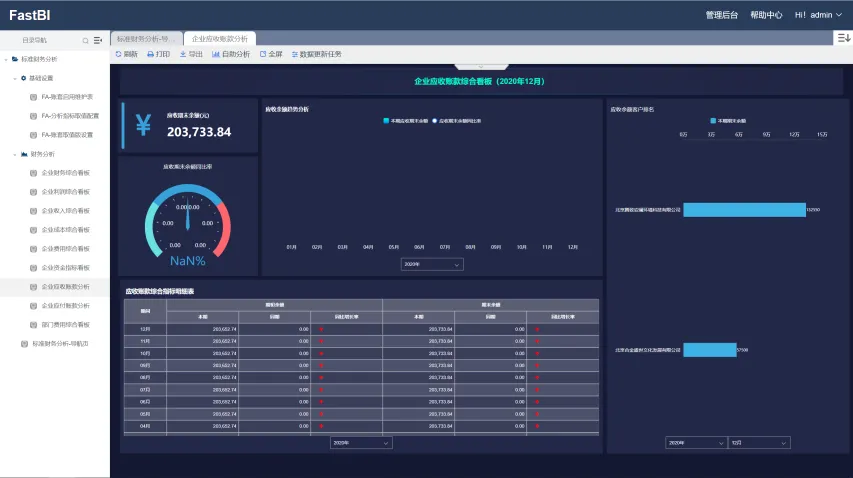Click the yen currency icon in balance card

click(x=143, y=125)
